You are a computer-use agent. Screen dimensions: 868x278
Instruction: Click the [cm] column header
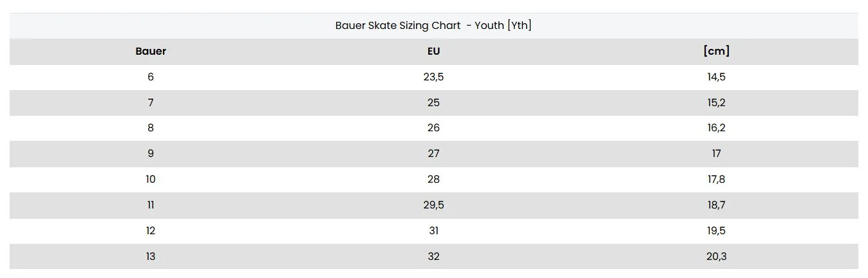click(716, 51)
